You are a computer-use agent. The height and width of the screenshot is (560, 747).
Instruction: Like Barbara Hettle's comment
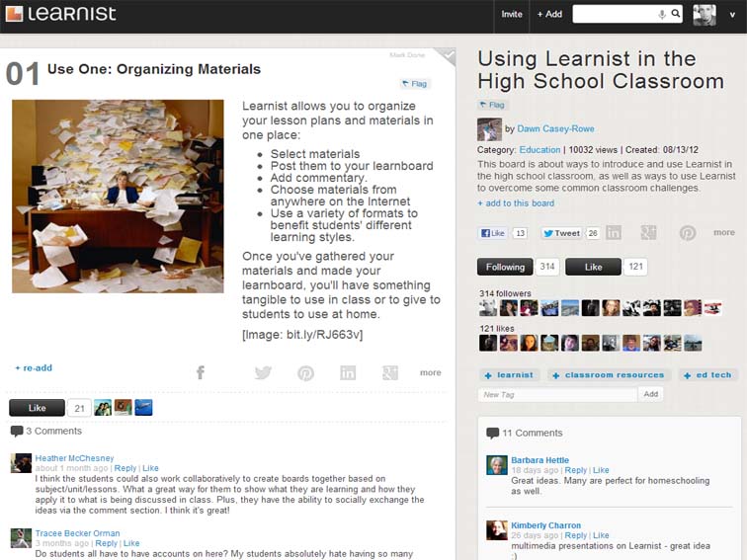point(601,470)
